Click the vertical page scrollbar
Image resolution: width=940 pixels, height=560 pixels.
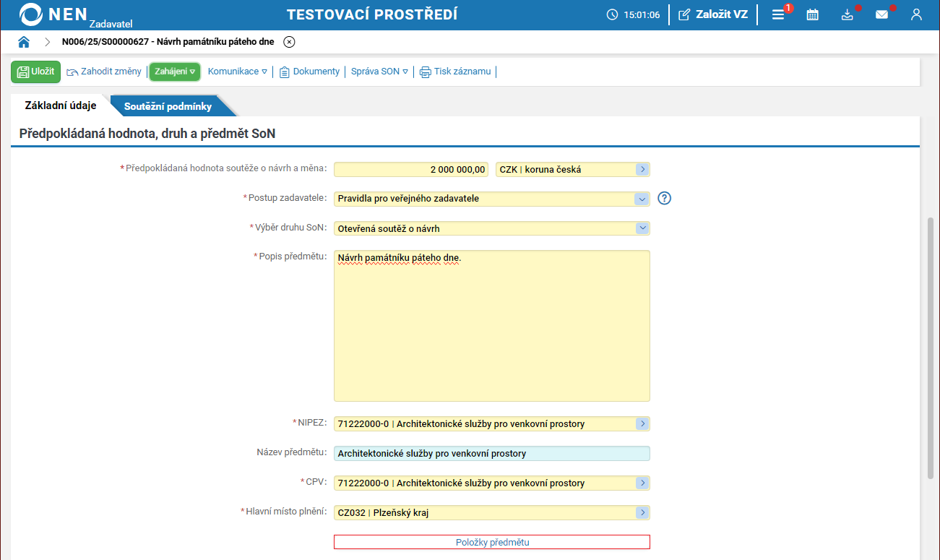tap(931, 347)
